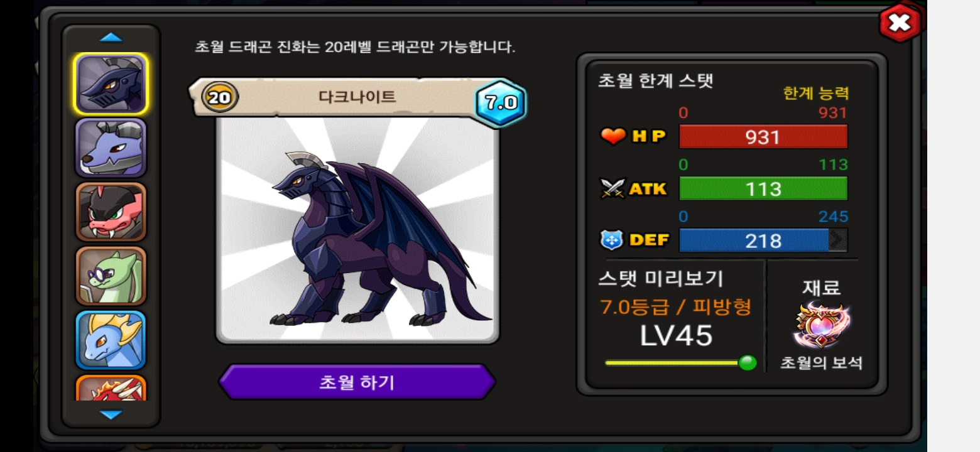Image resolution: width=980 pixels, height=452 pixels.
Task: Select the blue dragon with yellow fins
Action: click(x=111, y=340)
